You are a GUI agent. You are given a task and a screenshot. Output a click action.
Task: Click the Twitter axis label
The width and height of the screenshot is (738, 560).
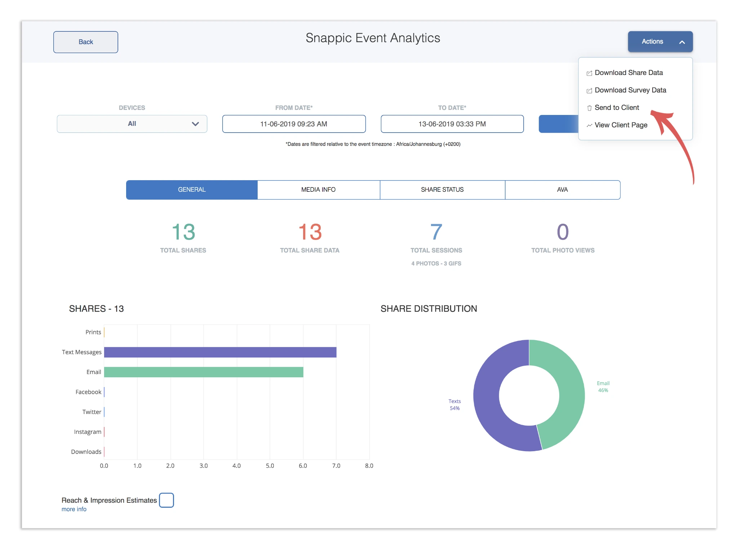[92, 412]
